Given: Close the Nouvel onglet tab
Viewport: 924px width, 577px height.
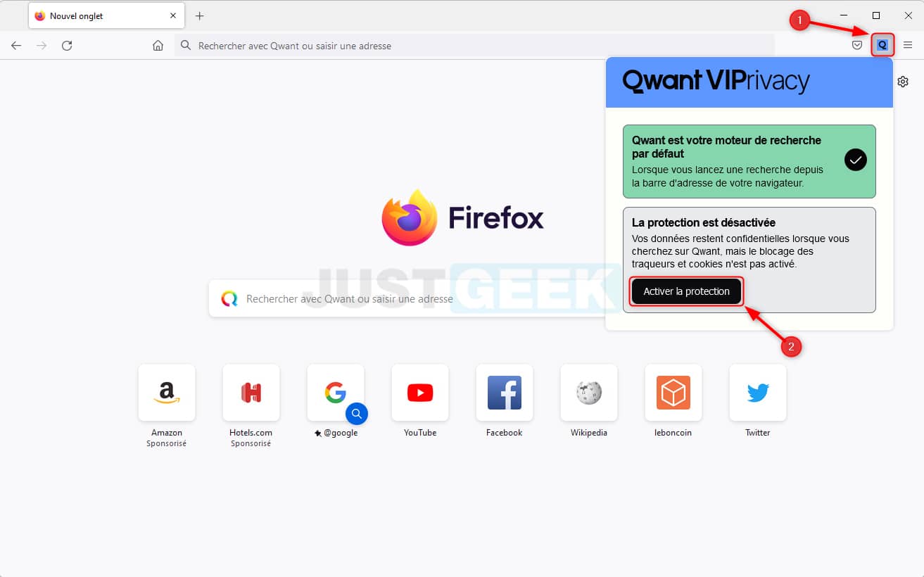Looking at the screenshot, I should [x=173, y=15].
